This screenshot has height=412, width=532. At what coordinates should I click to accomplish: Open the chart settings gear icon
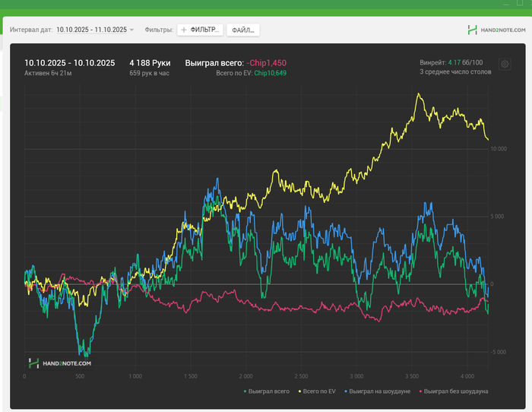pyautogui.click(x=505, y=65)
